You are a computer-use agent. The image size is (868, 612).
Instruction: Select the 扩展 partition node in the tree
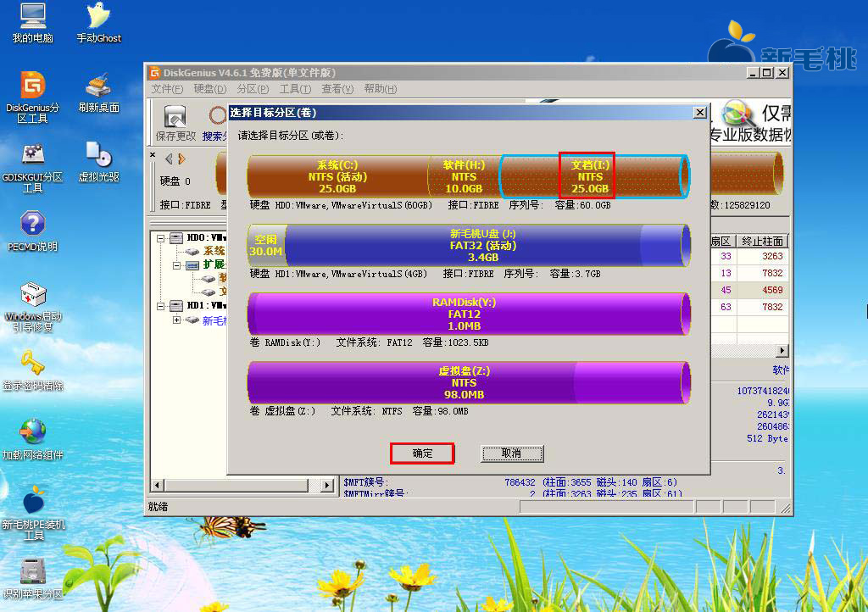[x=214, y=264]
